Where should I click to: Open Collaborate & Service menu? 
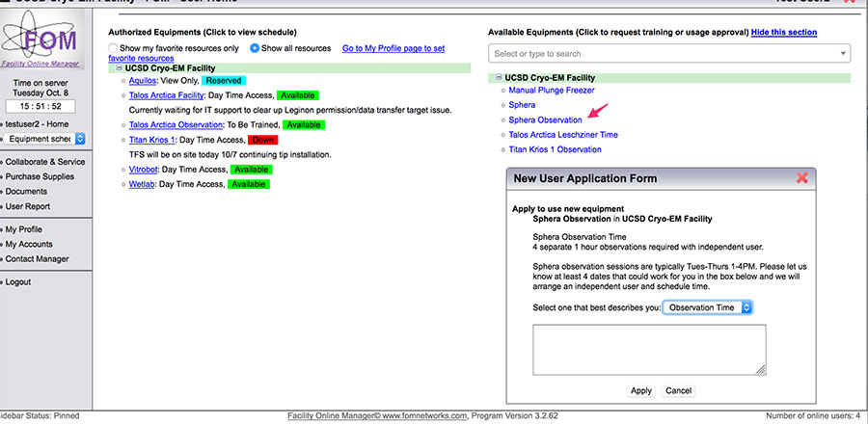click(x=44, y=162)
